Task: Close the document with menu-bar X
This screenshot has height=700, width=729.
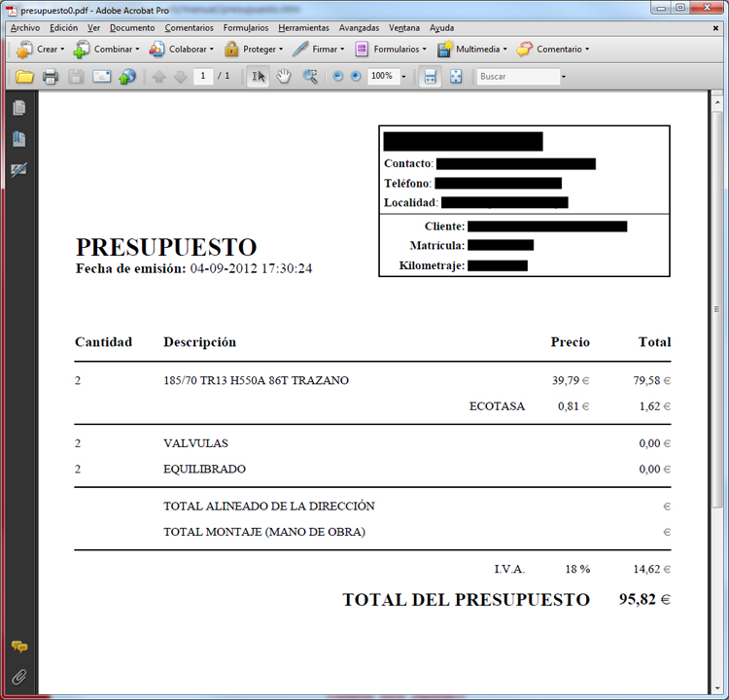Action: 715,28
